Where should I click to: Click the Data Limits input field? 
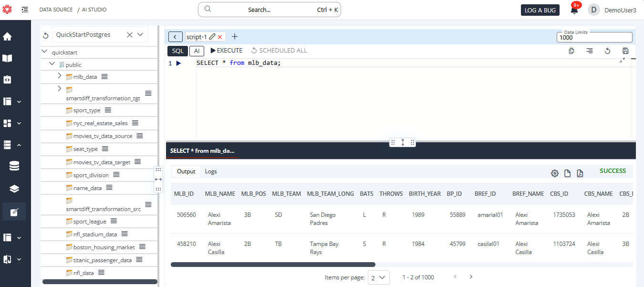pos(594,37)
